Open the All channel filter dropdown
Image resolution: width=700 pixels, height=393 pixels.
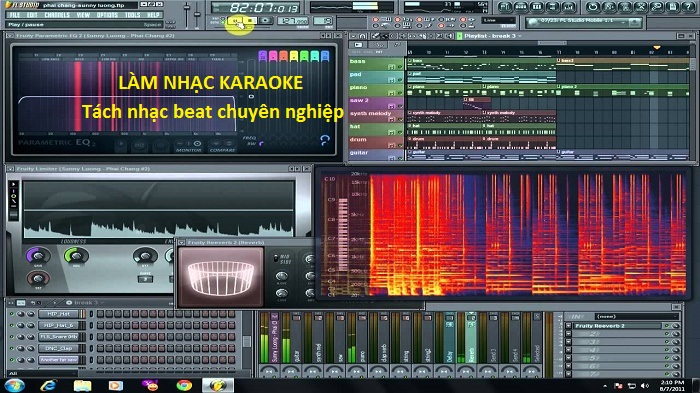[42, 373]
